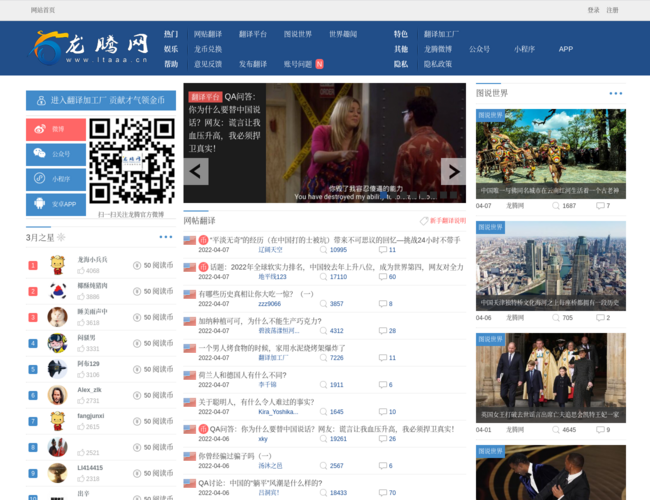Expand more via dots beside 围说世界
This screenshot has width=650, height=500.
click(x=613, y=93)
